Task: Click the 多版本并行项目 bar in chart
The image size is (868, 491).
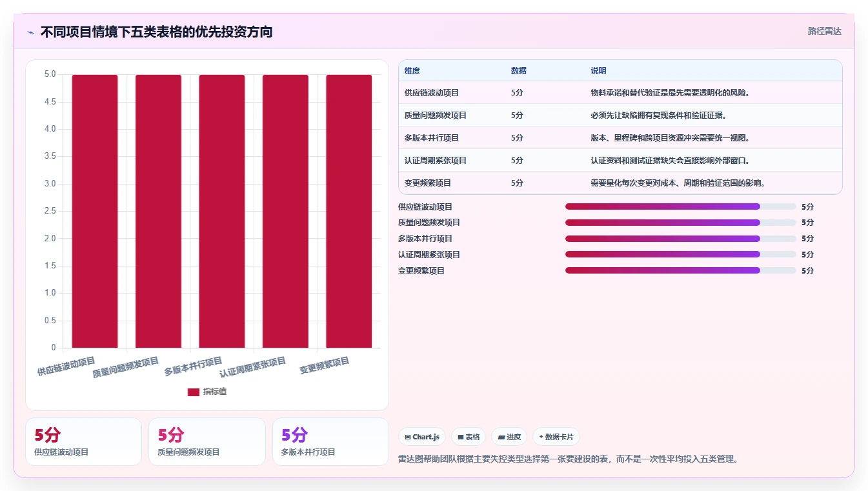Action: pos(222,211)
